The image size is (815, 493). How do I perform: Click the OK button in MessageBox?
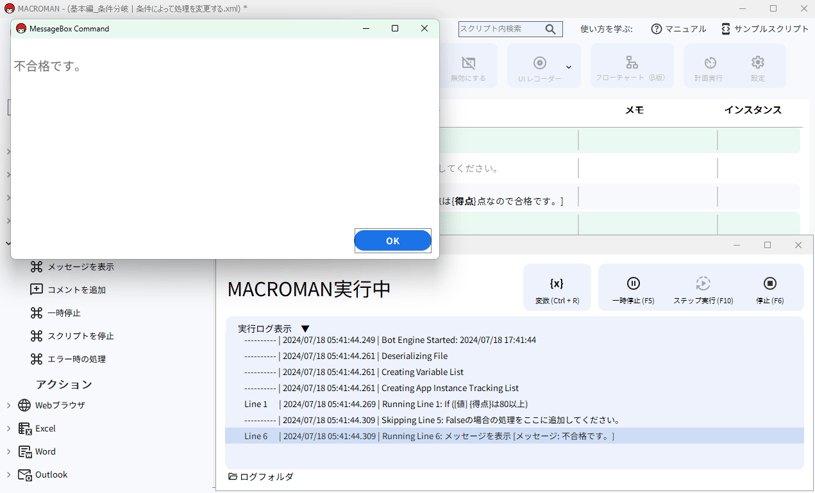(392, 241)
